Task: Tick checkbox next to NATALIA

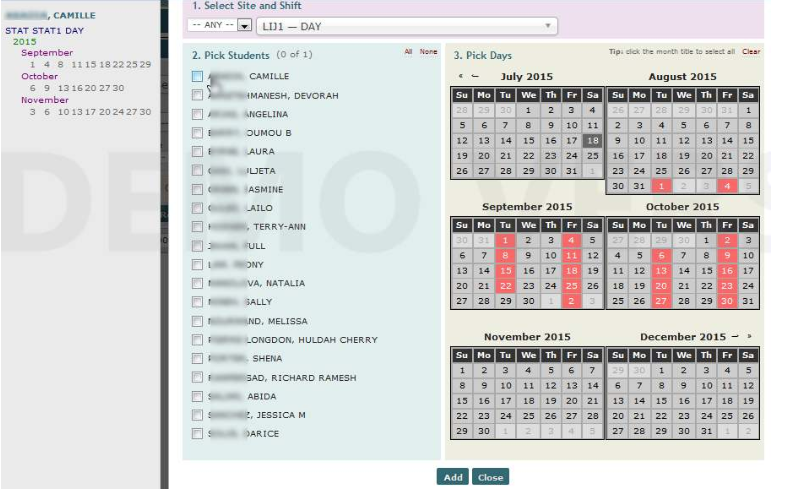Action: (198, 283)
